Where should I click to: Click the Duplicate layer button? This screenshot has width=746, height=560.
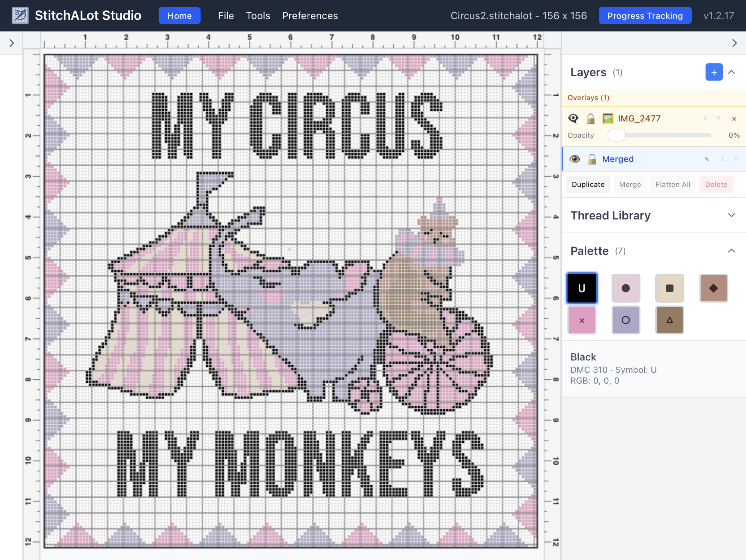tap(588, 185)
